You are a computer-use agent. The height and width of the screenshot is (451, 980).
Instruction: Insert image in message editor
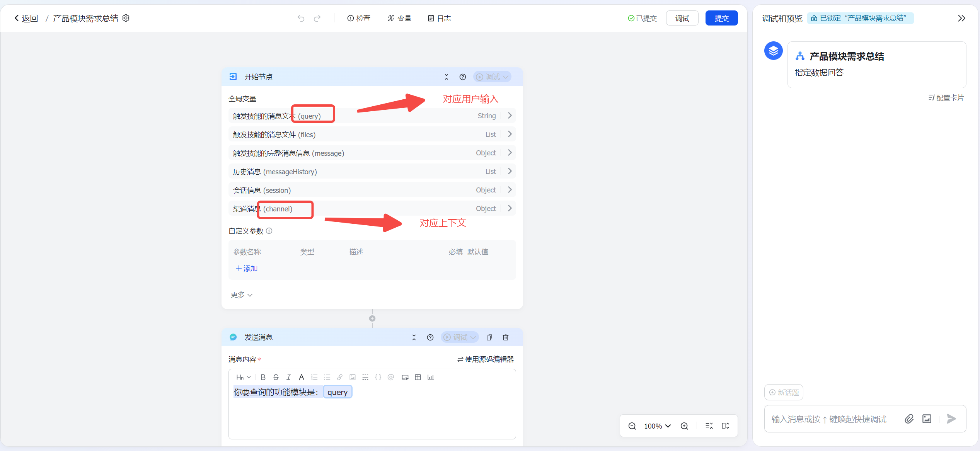[x=353, y=377]
